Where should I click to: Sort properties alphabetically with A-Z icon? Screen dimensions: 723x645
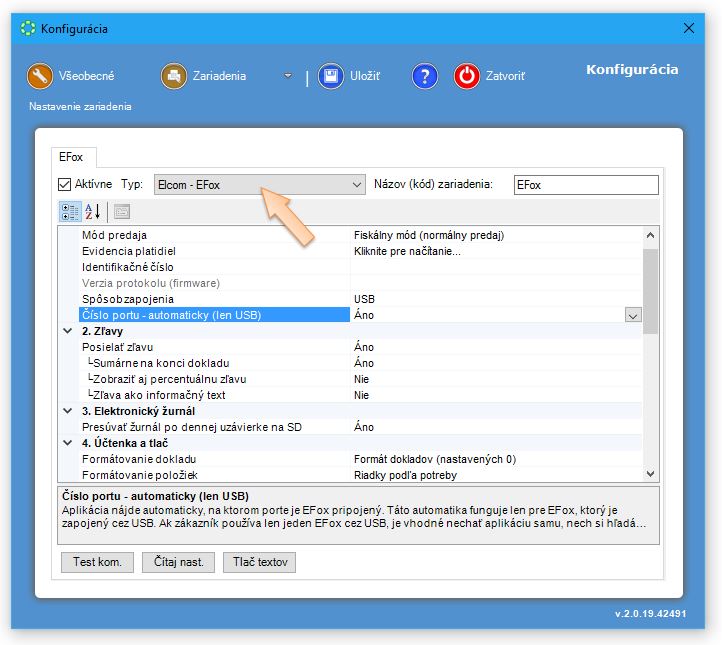click(93, 211)
